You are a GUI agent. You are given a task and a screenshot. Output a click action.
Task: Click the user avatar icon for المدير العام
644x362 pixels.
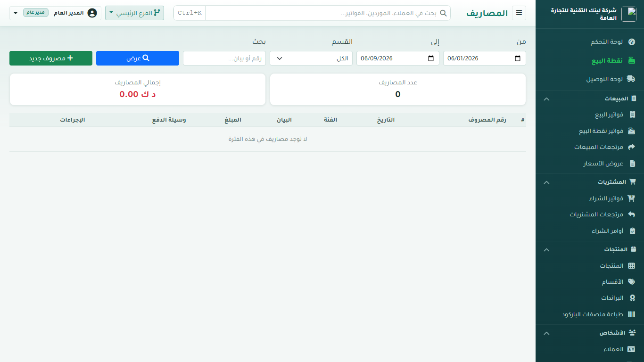pyautogui.click(x=92, y=13)
